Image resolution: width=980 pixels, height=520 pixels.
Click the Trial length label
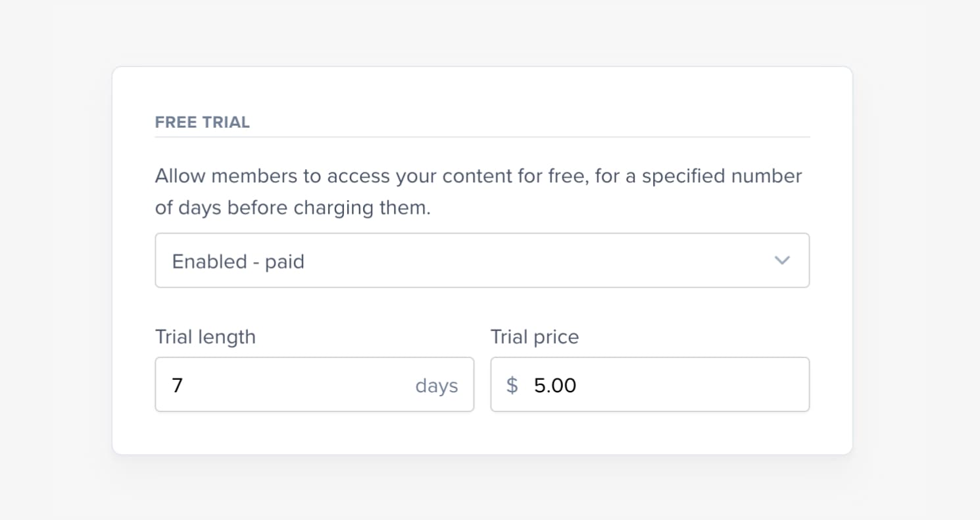[205, 336]
